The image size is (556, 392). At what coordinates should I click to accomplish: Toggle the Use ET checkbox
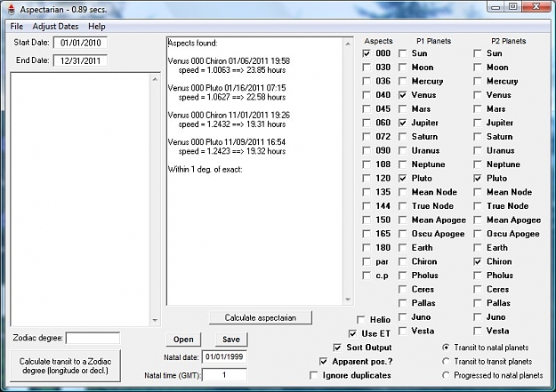[352, 334]
